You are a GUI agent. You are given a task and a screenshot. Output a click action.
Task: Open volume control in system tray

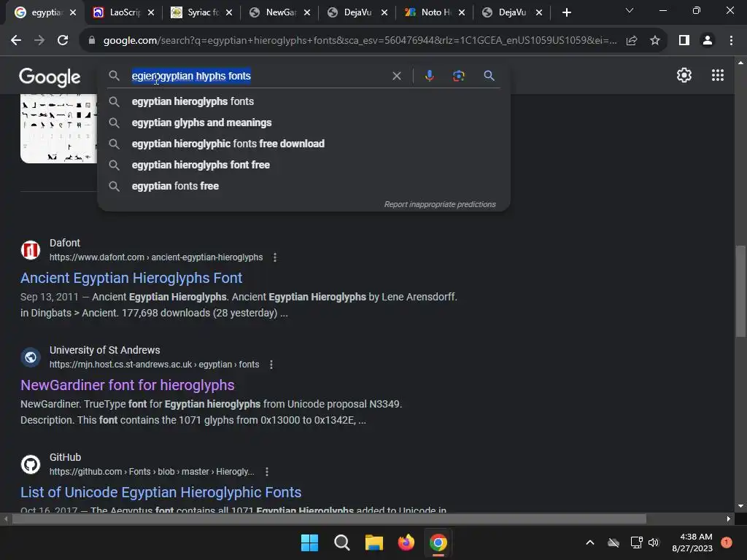click(x=654, y=542)
